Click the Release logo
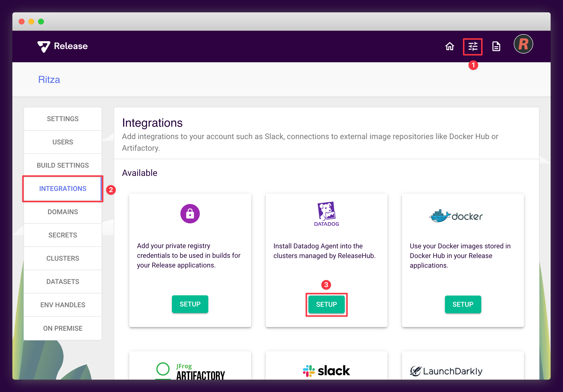563x392 pixels. click(63, 46)
